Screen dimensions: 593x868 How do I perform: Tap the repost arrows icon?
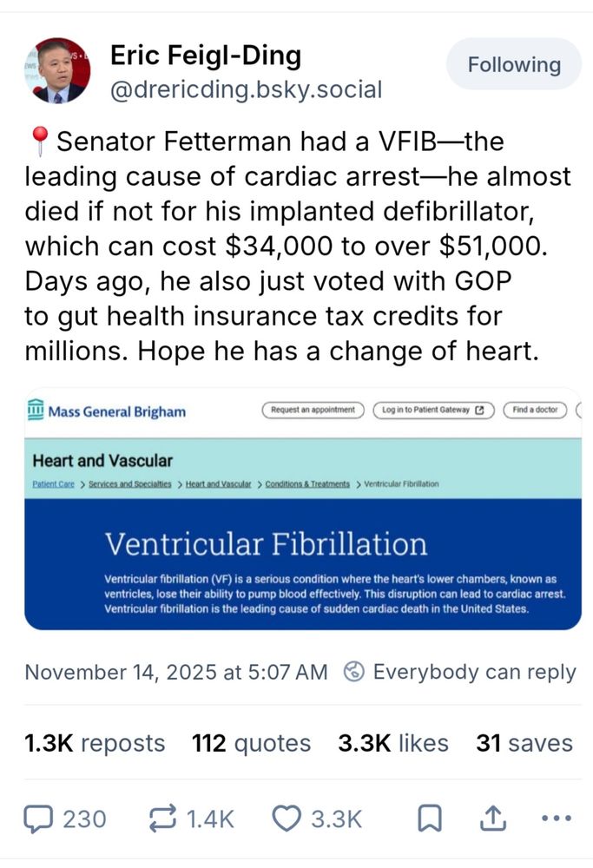click(162, 819)
